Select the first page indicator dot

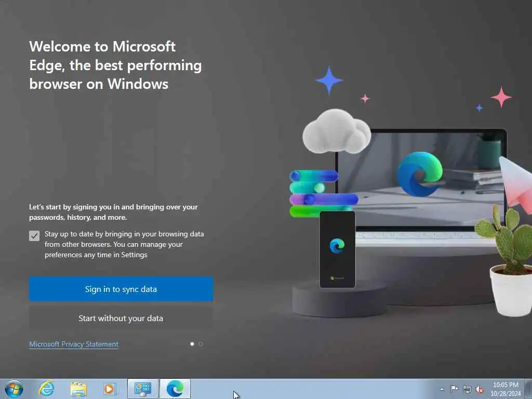pos(192,344)
